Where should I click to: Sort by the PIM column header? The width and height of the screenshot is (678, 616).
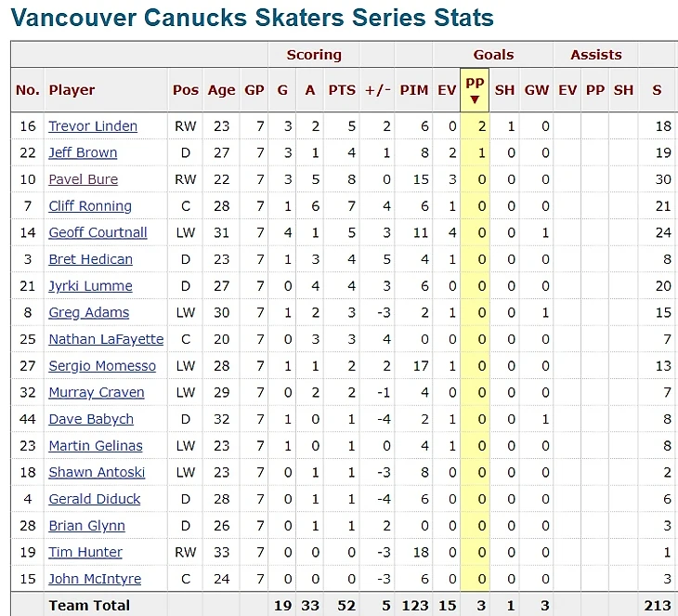[414, 90]
